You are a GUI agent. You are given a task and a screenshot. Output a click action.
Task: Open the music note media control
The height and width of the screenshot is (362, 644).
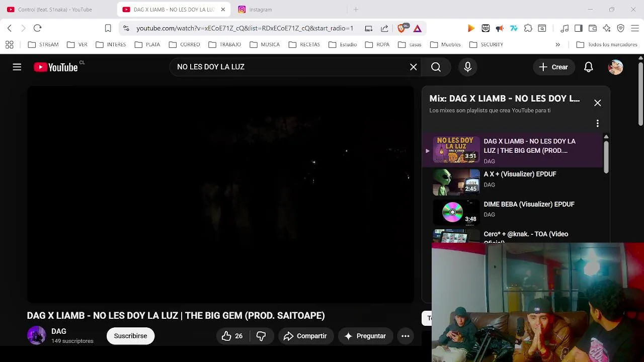565,28
